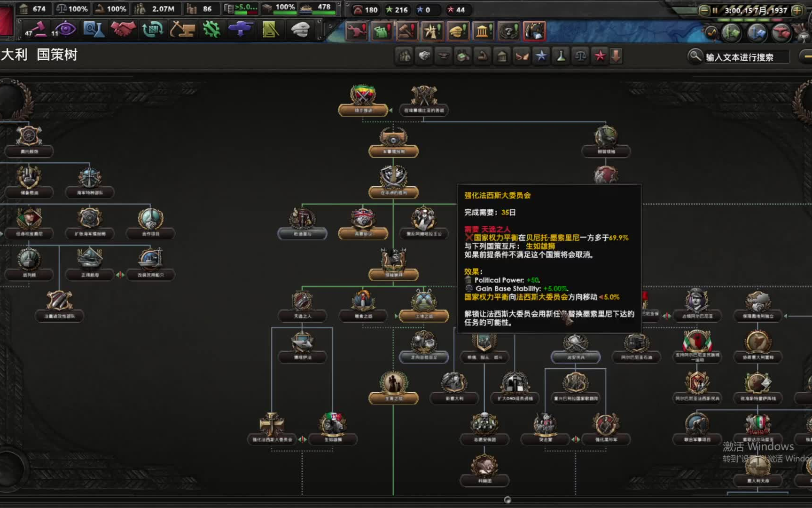Select the 科赫团 focus at bottom
The image size is (812, 508).
pyautogui.click(x=484, y=470)
